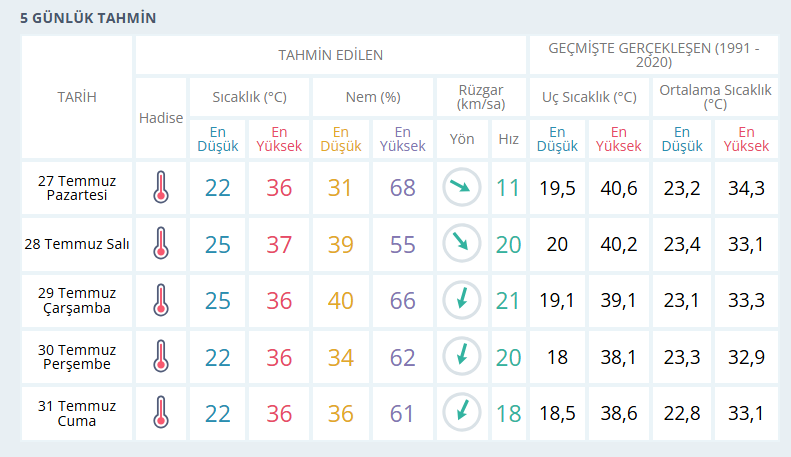Image resolution: width=791 pixels, height=457 pixels.
Task: Select the 27 Temmuz Pazartesi date cell
Action: tap(77, 188)
